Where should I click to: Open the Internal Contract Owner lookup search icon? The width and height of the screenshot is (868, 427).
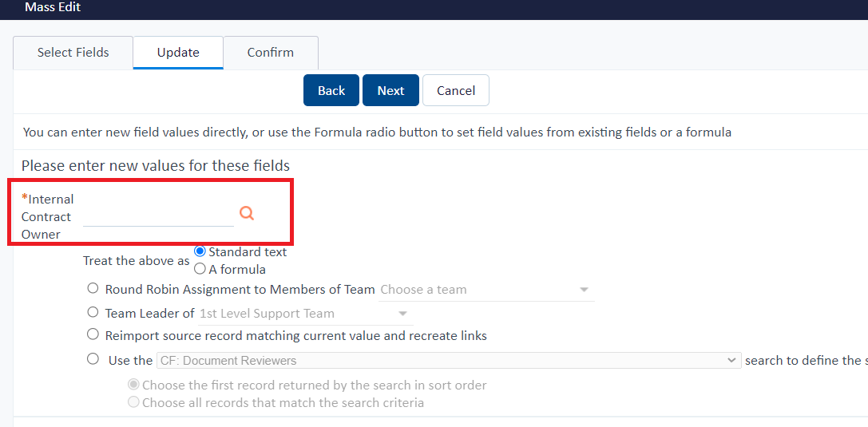pyautogui.click(x=247, y=213)
